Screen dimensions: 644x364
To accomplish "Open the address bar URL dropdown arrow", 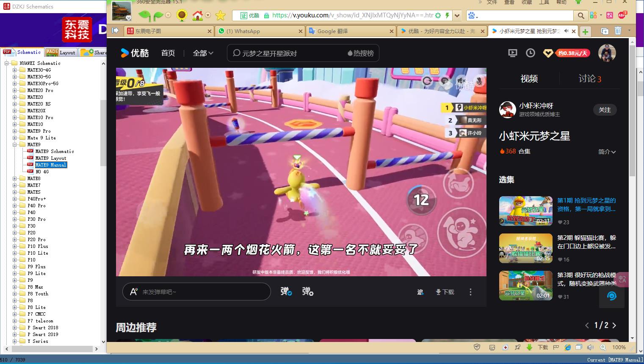I will point(457,16).
